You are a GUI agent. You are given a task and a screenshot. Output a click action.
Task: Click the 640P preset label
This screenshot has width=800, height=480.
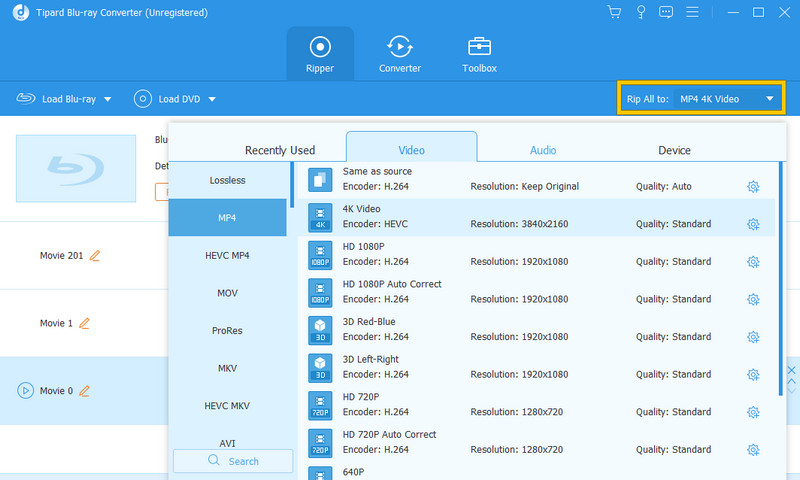coord(353,472)
